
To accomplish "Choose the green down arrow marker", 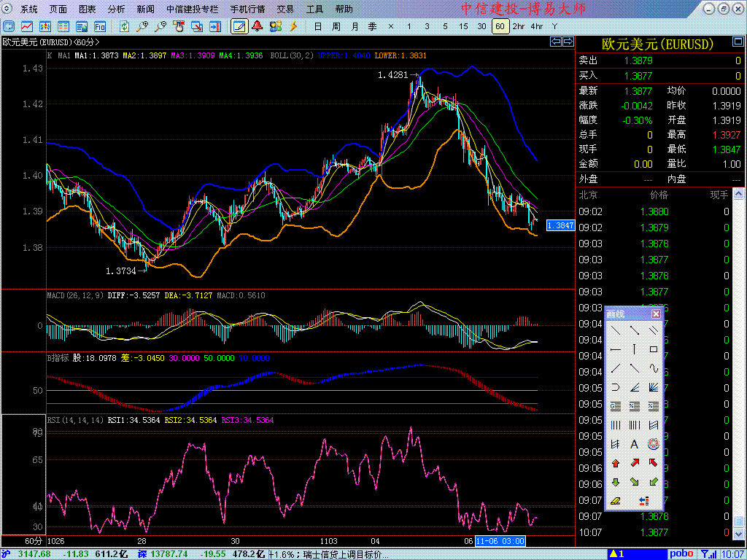I will (x=615, y=481).
